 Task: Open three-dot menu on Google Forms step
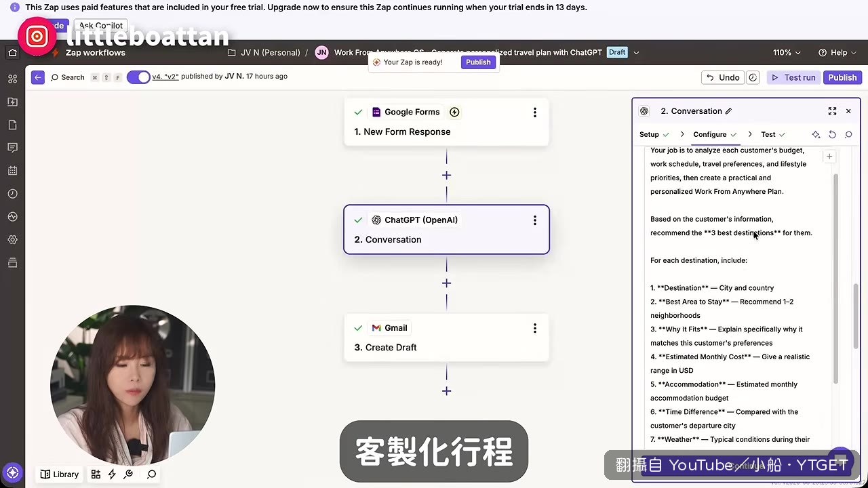pos(534,113)
